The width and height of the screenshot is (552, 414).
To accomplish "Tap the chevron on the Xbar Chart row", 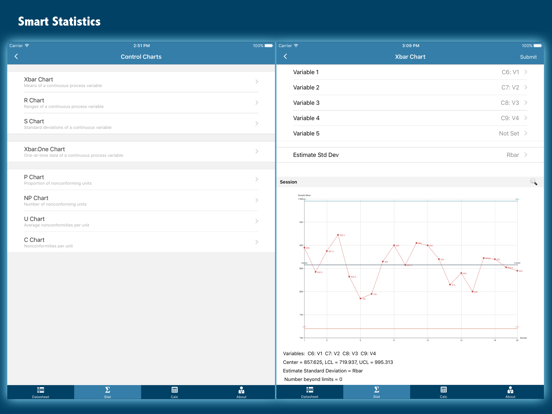I will [x=257, y=82].
